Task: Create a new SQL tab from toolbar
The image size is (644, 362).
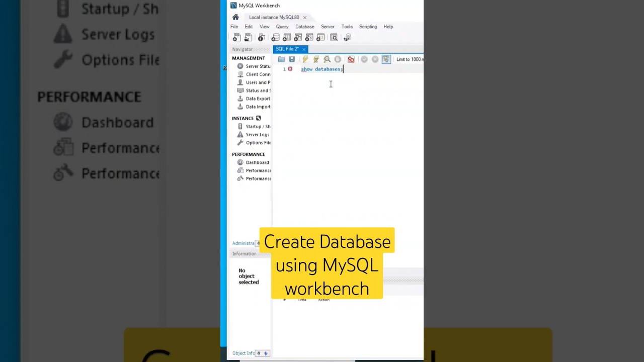Action: click(x=236, y=38)
